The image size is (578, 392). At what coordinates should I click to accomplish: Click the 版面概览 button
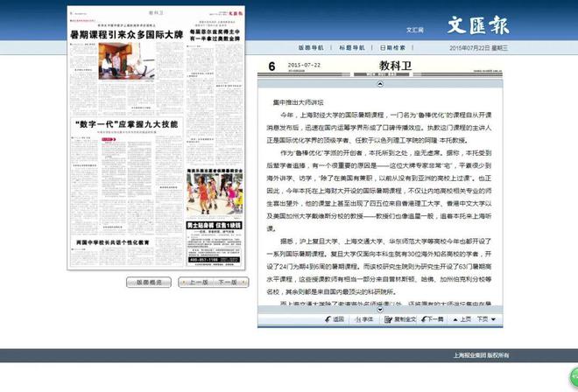tap(149, 283)
